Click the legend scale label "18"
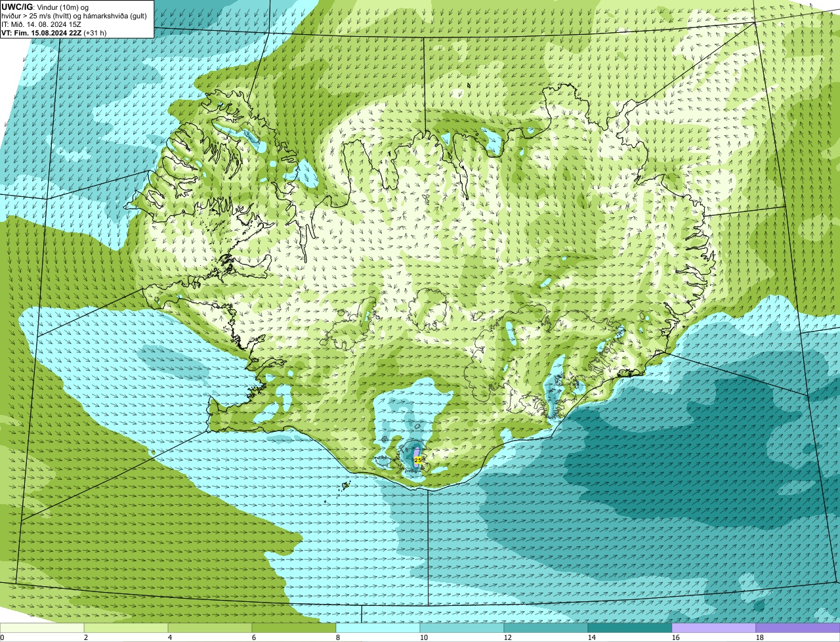This screenshot has width=840, height=642. pos(760,637)
